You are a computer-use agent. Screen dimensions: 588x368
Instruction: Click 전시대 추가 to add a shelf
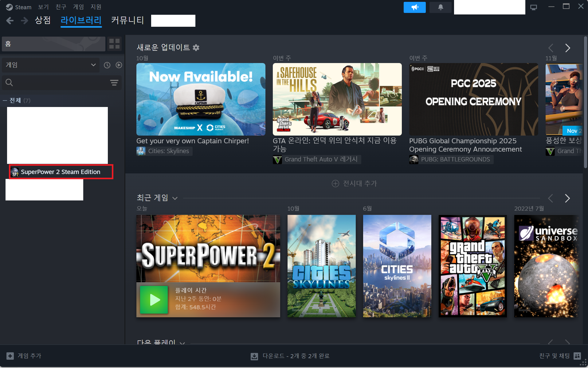click(354, 184)
